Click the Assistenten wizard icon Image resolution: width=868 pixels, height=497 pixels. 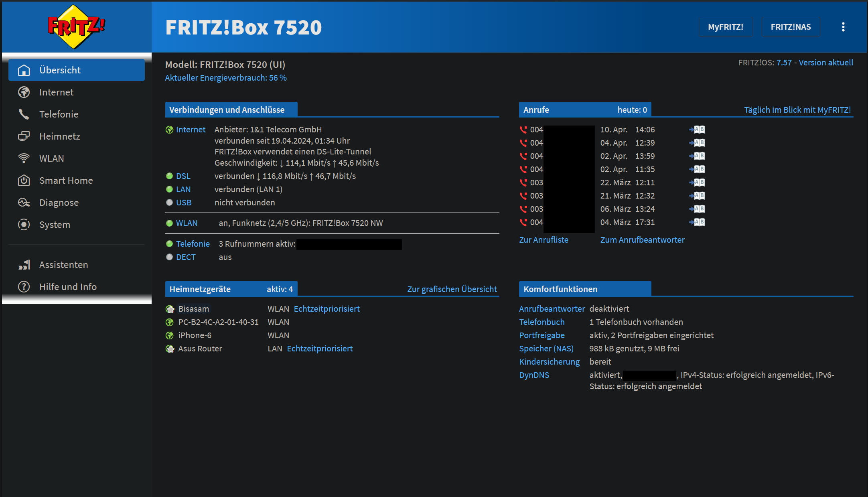24,265
